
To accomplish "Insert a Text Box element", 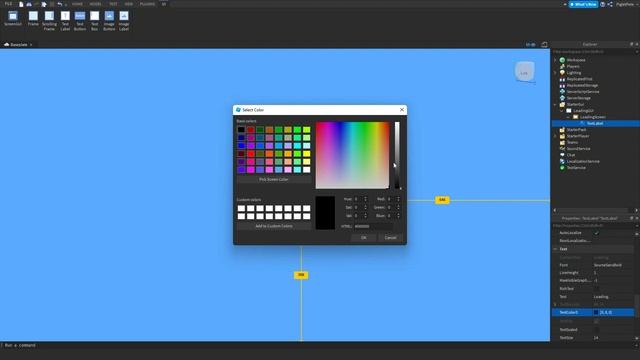I will (x=94, y=21).
